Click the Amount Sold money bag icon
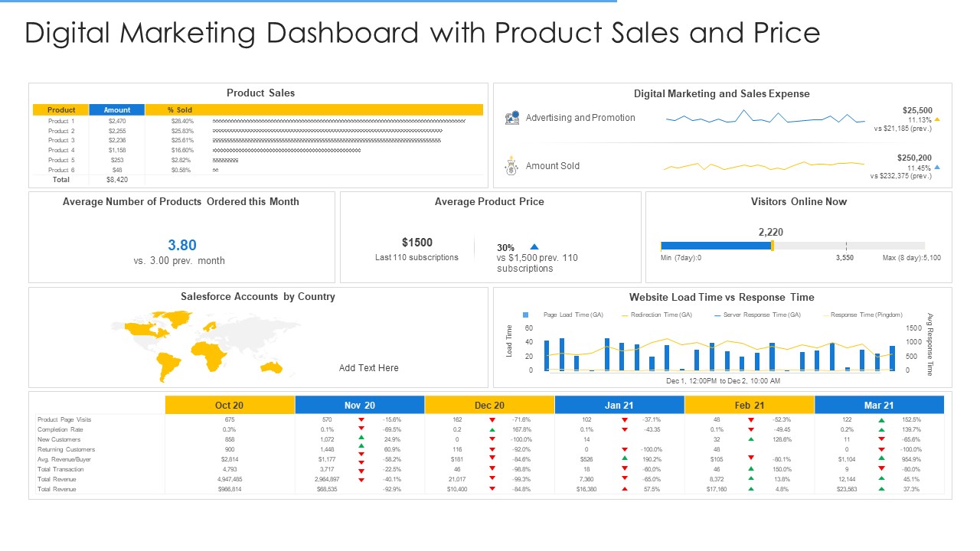 511,165
